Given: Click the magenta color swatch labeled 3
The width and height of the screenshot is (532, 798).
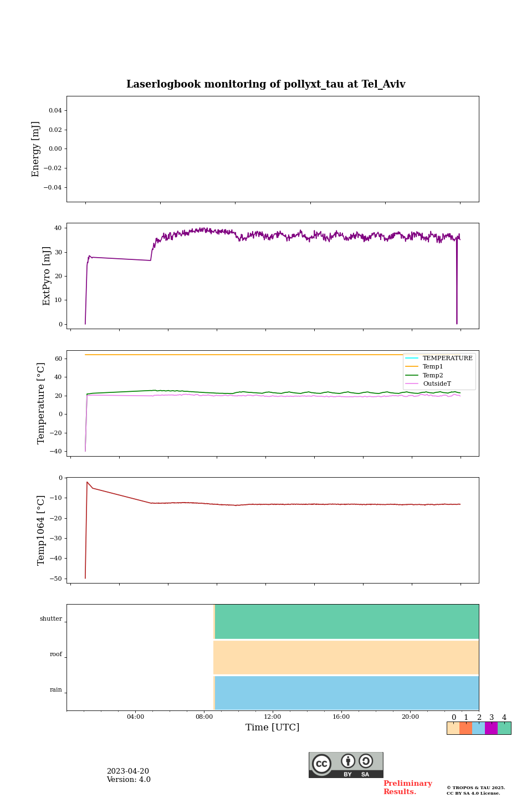Looking at the screenshot, I should (x=492, y=728).
